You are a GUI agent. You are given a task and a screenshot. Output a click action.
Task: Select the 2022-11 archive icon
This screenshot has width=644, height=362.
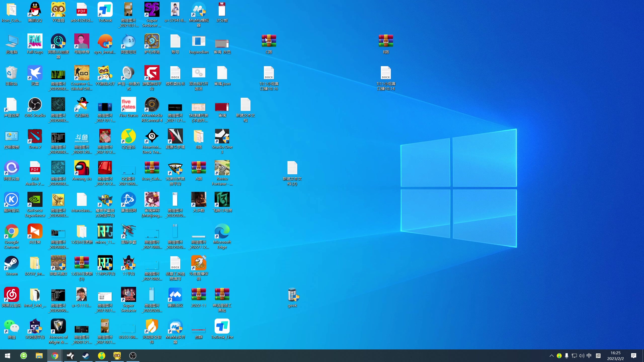tap(199, 298)
